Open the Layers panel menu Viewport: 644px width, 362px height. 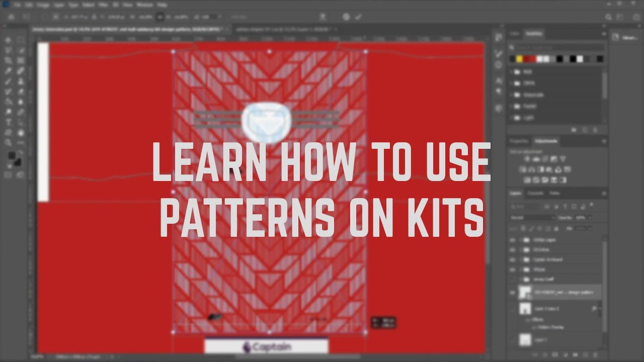click(x=604, y=194)
